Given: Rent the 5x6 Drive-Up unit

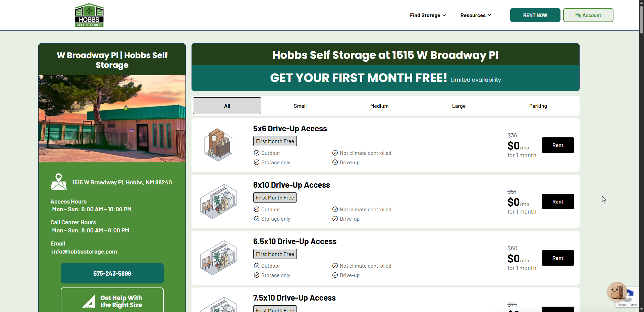Looking at the screenshot, I should [558, 145].
